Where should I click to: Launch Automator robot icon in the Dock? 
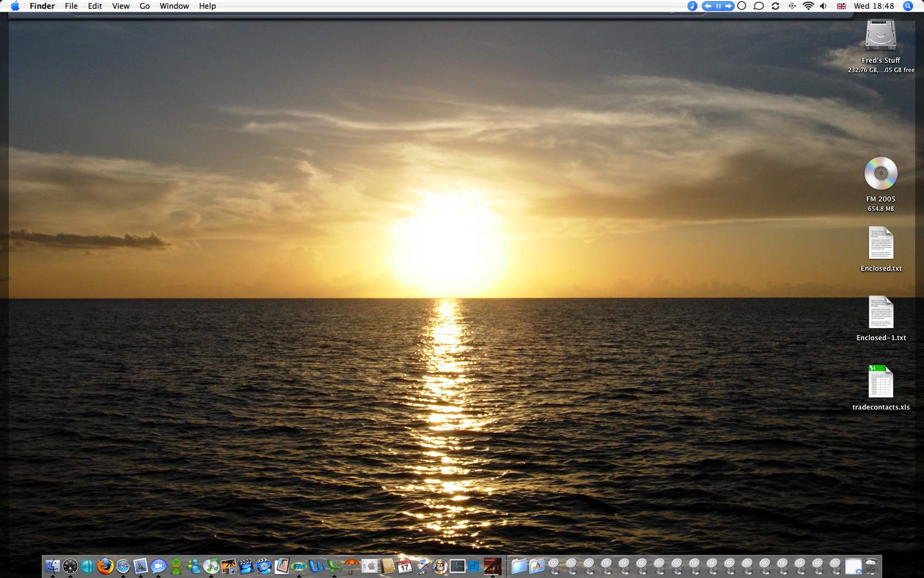tap(422, 566)
